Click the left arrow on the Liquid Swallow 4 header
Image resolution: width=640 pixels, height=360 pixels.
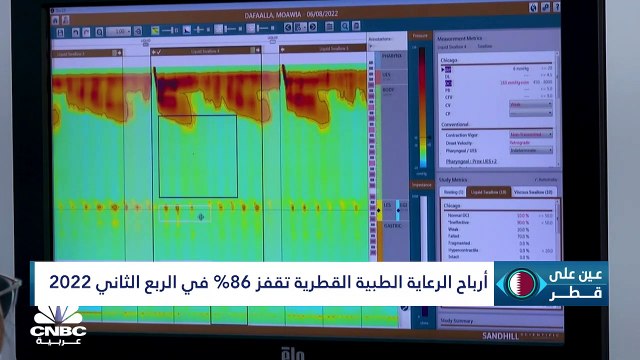154,52
